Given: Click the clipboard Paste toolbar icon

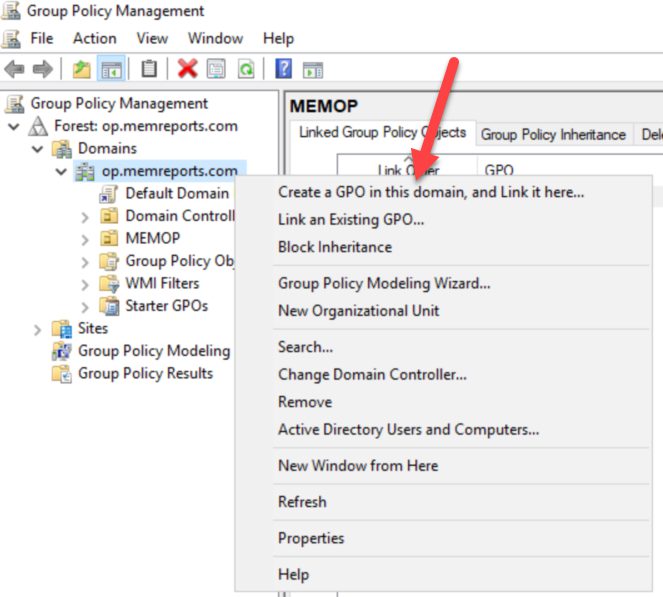Looking at the screenshot, I should [x=149, y=69].
